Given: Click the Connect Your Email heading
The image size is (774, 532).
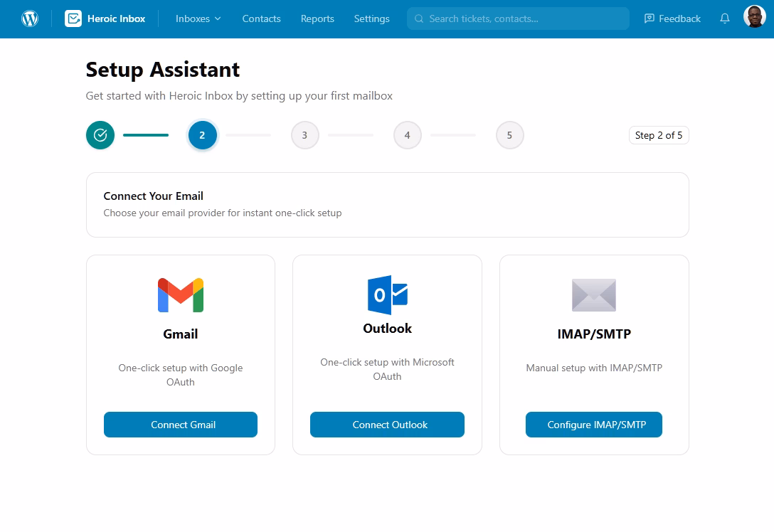Looking at the screenshot, I should coord(153,196).
